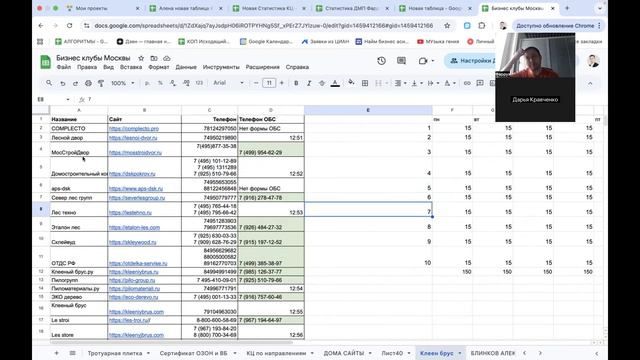Screen dimensions: 640x360
Task: Open the Клеен брус tab dropdown arrow
Action: tap(460, 353)
